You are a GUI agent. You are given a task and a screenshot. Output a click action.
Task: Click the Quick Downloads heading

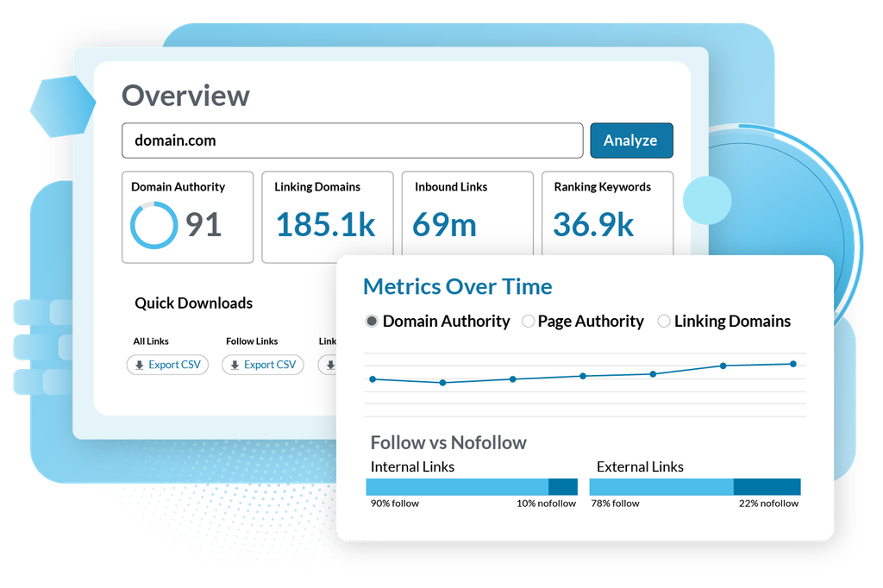tap(193, 303)
